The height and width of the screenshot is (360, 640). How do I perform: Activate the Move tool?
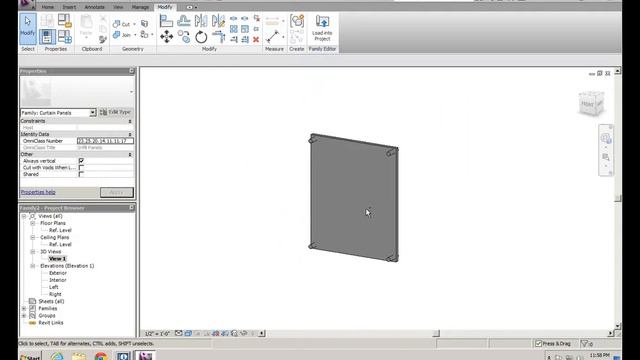tap(166, 37)
